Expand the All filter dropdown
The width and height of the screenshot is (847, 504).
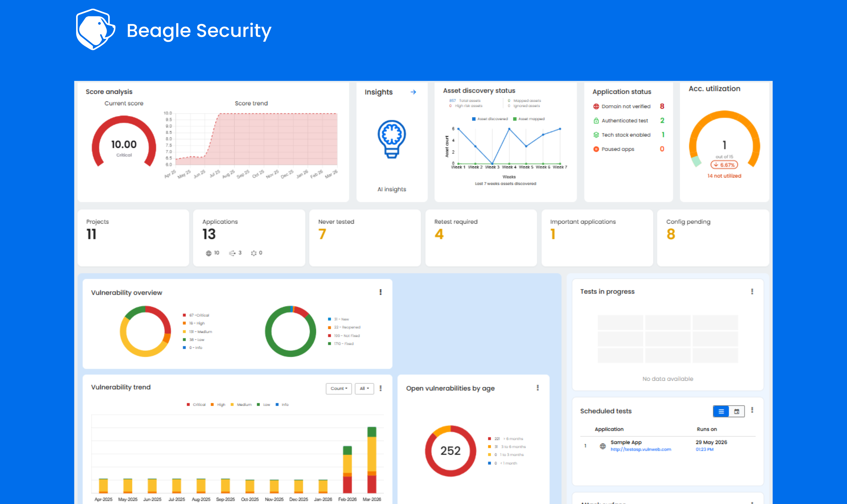coord(364,389)
